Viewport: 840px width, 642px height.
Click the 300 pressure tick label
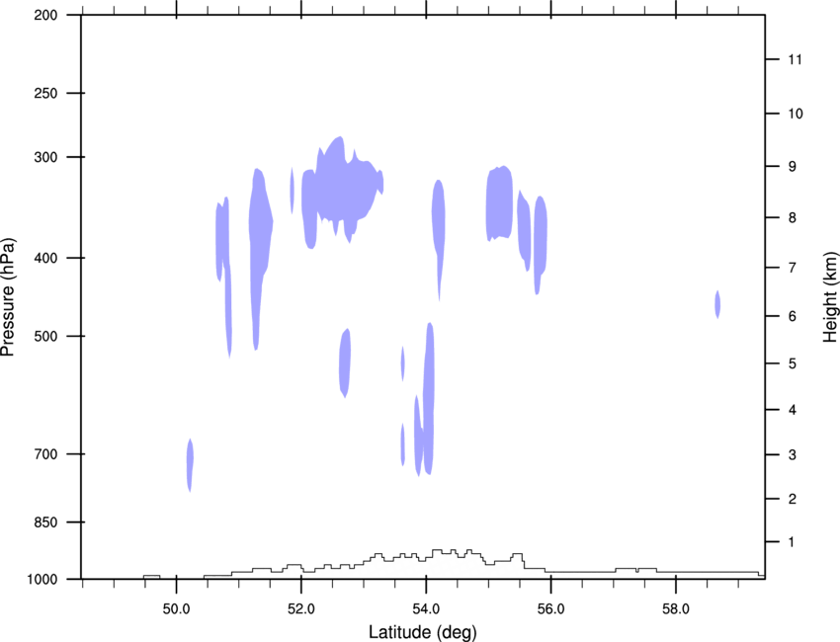click(x=45, y=157)
